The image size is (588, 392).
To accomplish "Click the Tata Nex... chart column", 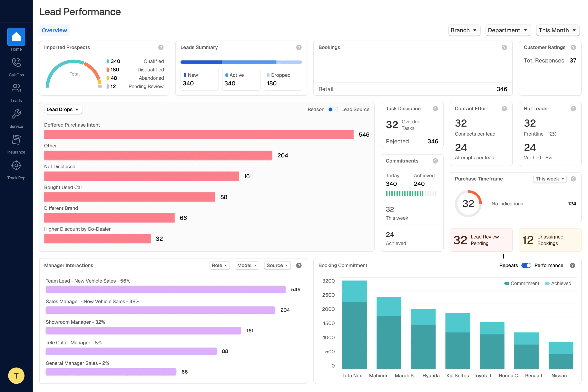I will click(x=354, y=325).
